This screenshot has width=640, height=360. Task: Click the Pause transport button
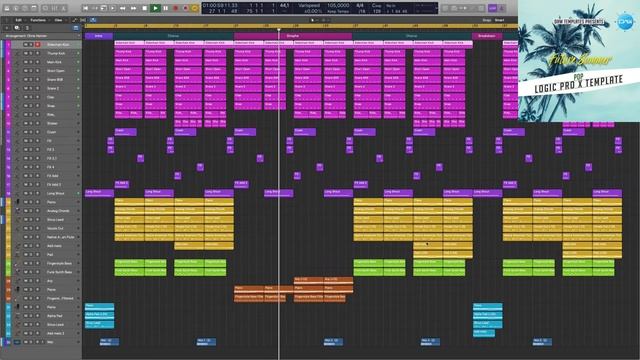pyautogui.click(x=165, y=8)
